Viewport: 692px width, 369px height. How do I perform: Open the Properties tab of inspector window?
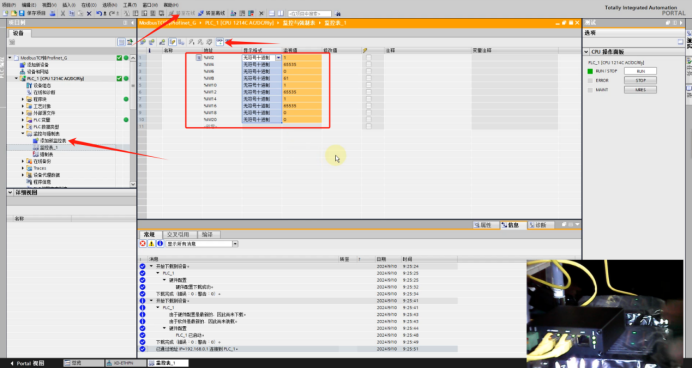click(x=485, y=225)
